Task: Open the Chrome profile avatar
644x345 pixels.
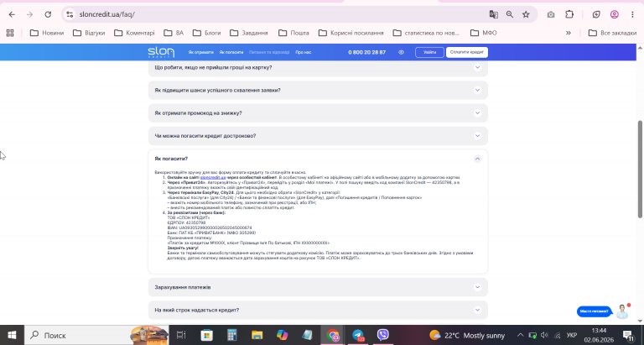Action: [615, 14]
